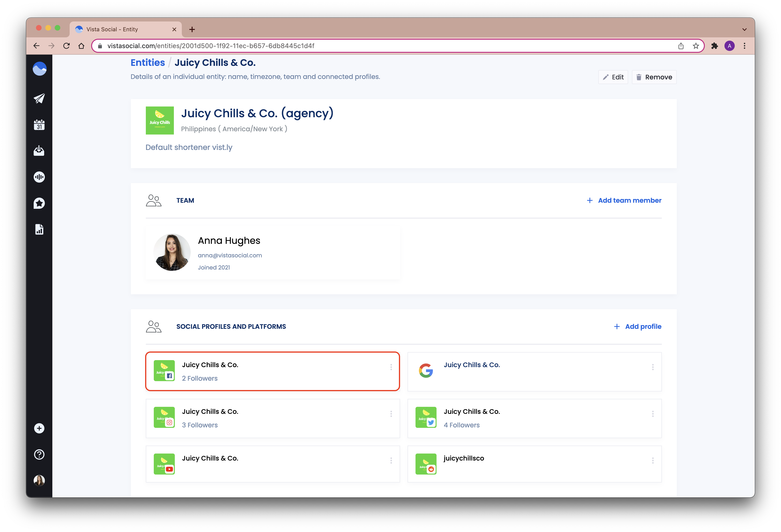
Task: Click SOCIAL PROFILES AND PLATFORMS header
Action: [231, 326]
